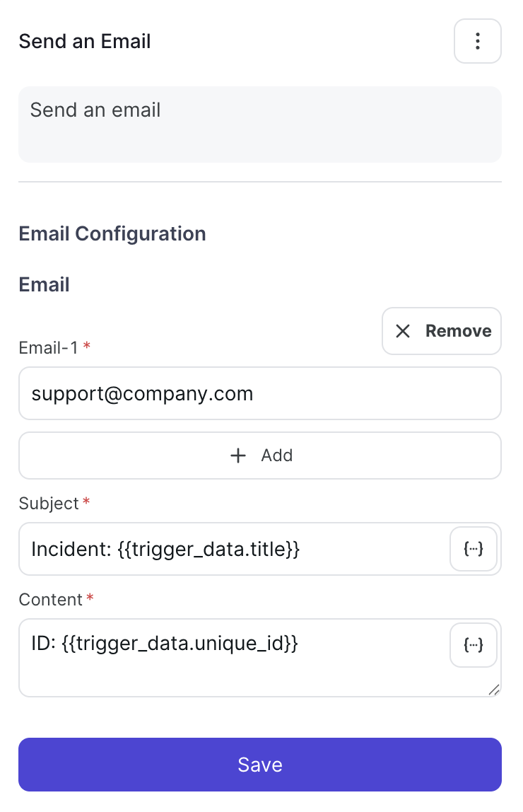The image size is (523, 812).
Task: Click into the Content text area
Action: point(234,658)
